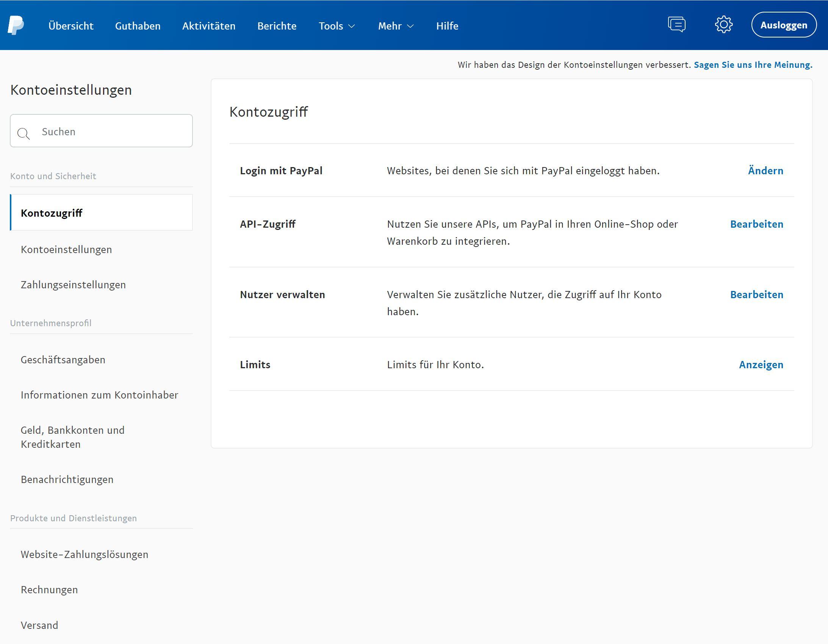Open Guthaben in top navigation

tap(138, 26)
